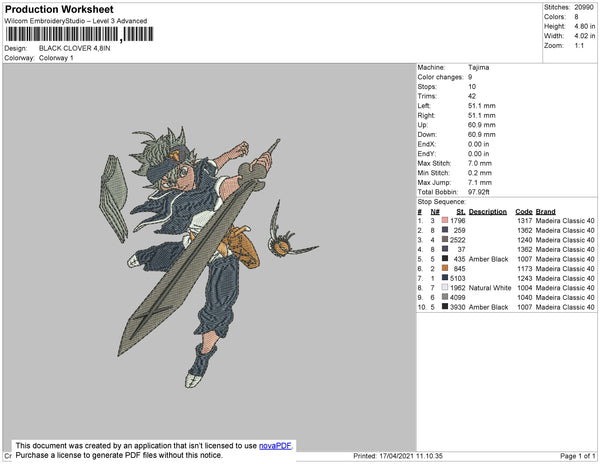Click the 'Colorway 1' value
Image resolution: width=600 pixels, height=464 pixels.
tap(56, 58)
